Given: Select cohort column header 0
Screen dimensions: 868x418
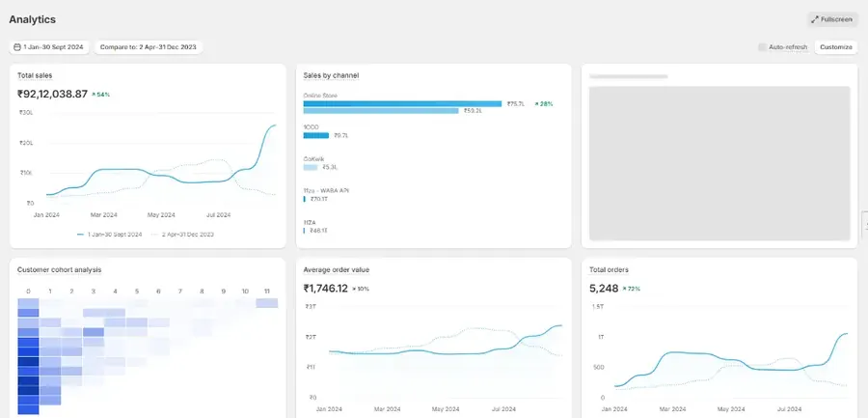Looking at the screenshot, I should point(28,292).
